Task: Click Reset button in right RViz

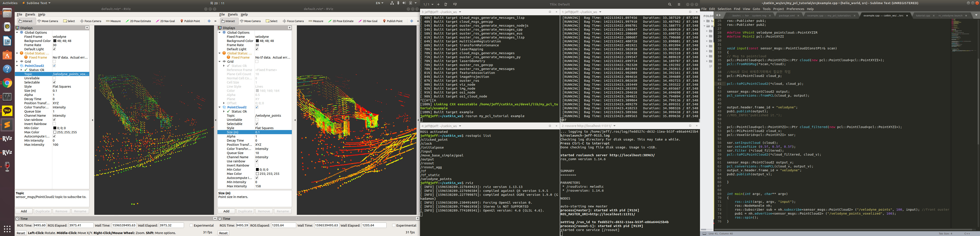Action: pyautogui.click(x=223, y=233)
